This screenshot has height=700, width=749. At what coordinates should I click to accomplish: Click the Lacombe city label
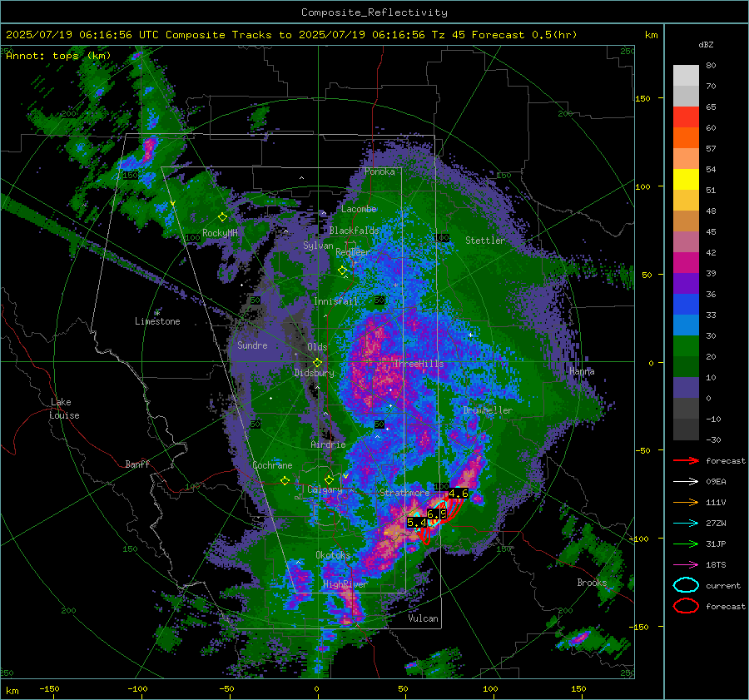(359, 209)
